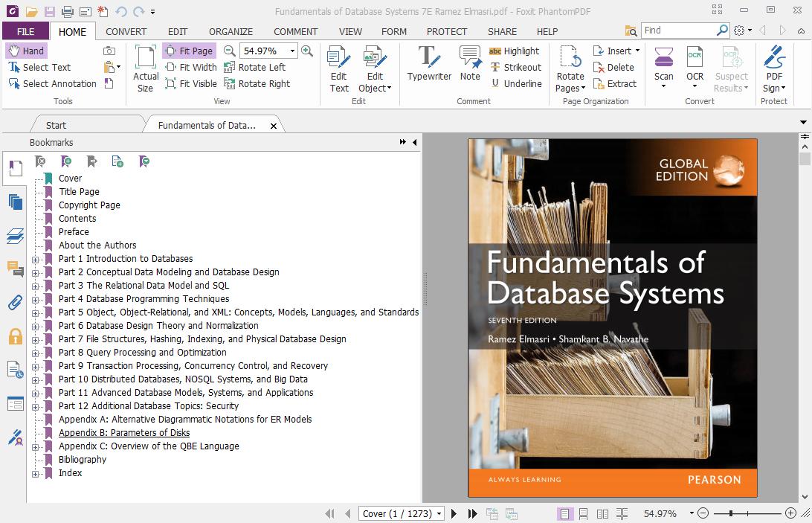Set view to Actual Size

pyautogui.click(x=146, y=69)
